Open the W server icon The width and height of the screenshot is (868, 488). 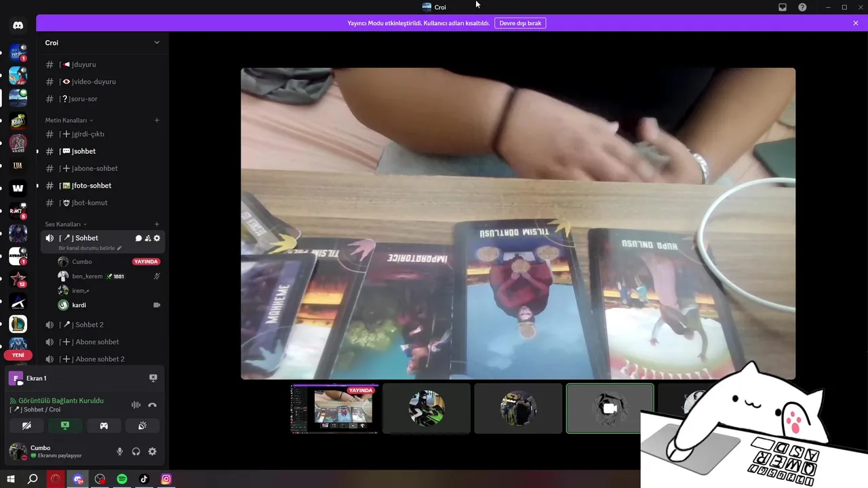coord(18,188)
